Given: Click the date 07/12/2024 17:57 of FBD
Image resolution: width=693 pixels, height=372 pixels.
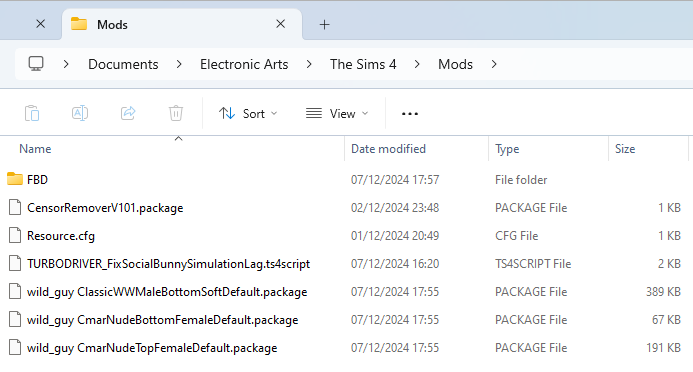Looking at the screenshot, I should pyautogui.click(x=395, y=180).
